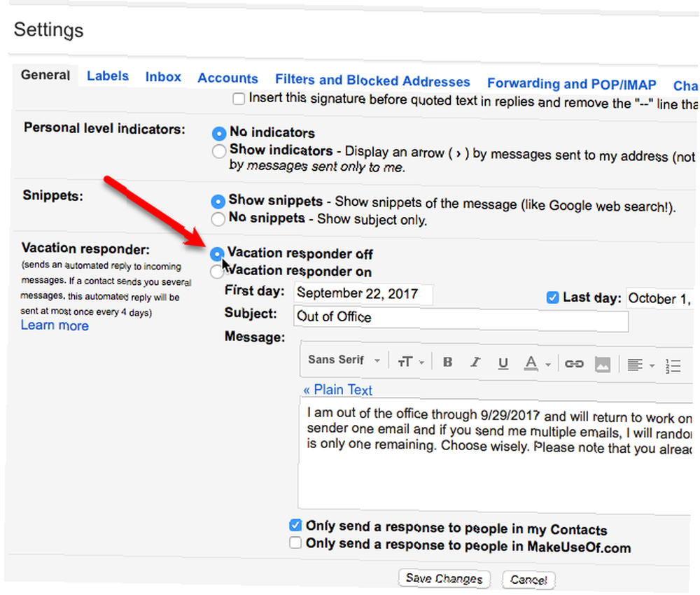Click the Cancel button
This screenshot has width=700, height=595.
(528, 580)
